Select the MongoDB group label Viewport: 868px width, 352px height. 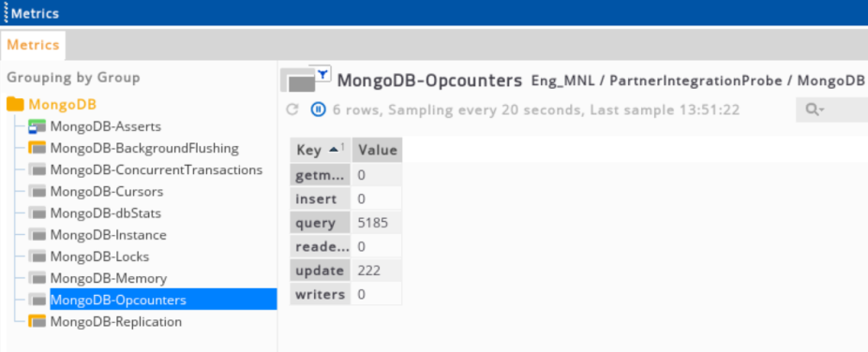63,105
